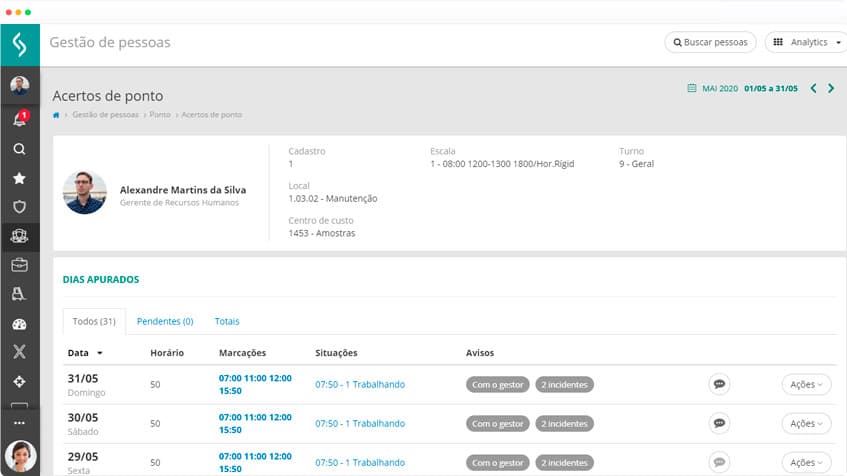Open the Ações dropdown for 30/05
The image size is (847, 476).
click(806, 423)
